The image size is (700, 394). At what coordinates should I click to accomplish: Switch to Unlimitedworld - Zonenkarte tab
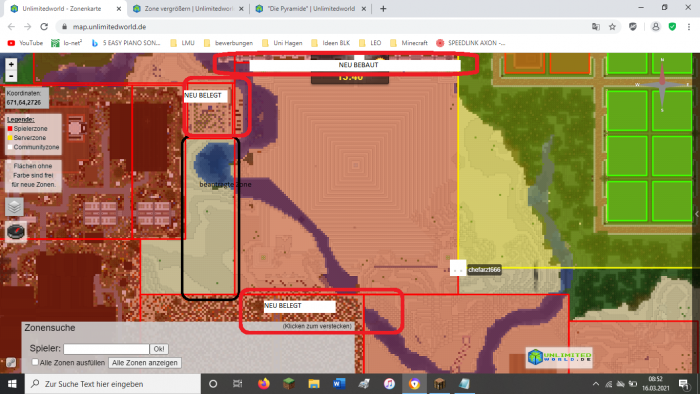click(x=62, y=8)
